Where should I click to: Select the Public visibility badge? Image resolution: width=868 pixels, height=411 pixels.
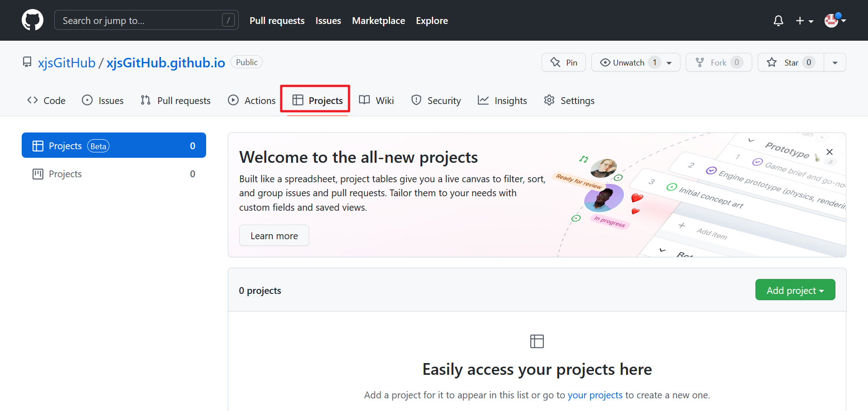coord(247,62)
